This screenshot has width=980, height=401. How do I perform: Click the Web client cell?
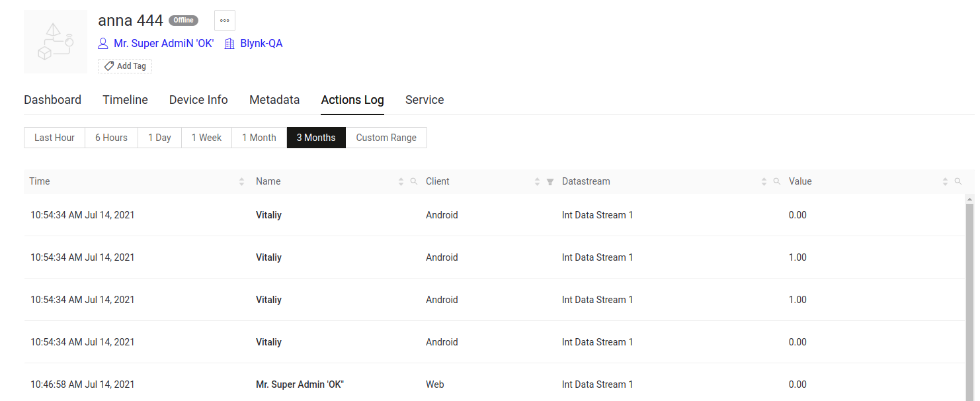click(435, 384)
